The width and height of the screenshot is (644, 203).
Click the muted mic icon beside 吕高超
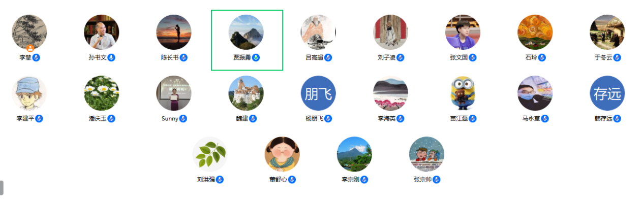(328, 57)
